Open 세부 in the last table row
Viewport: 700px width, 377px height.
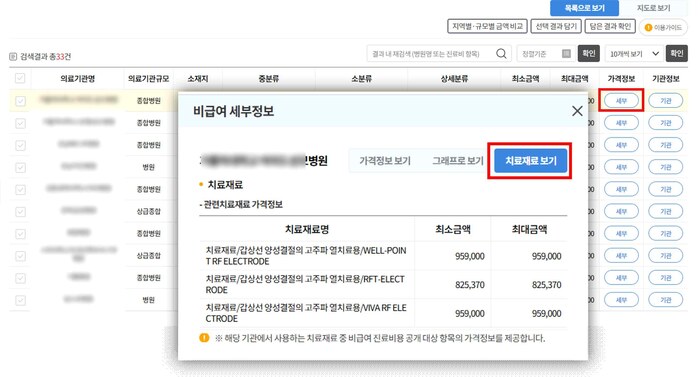pos(621,300)
